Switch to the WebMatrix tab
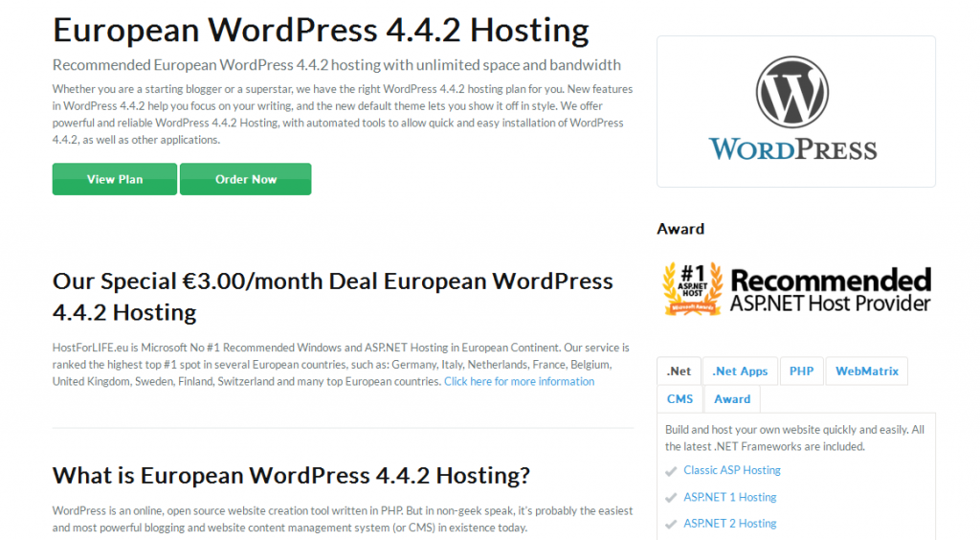 pos(867,371)
